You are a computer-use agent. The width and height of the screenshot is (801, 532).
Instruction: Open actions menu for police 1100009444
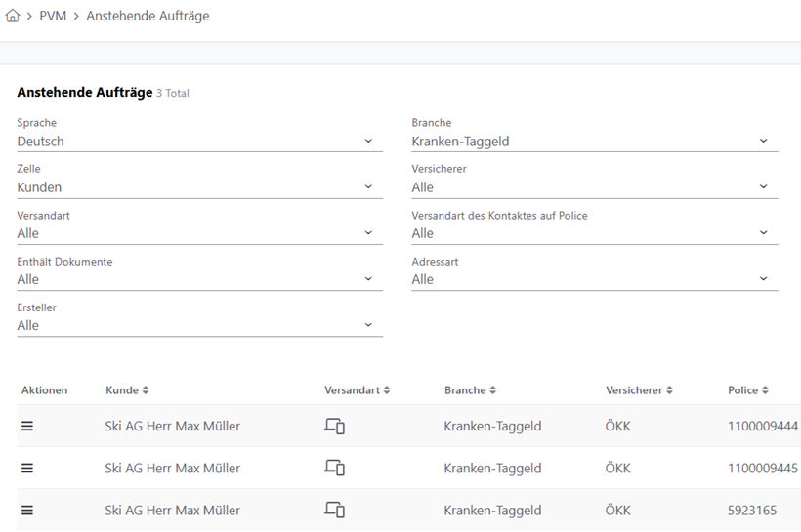27,427
